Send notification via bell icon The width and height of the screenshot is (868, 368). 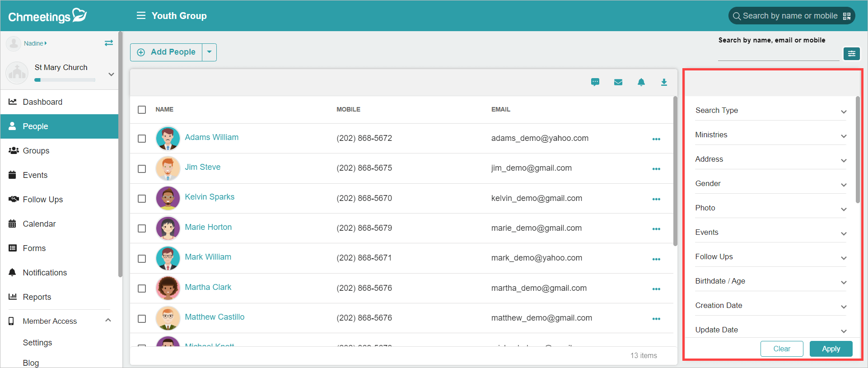point(641,82)
